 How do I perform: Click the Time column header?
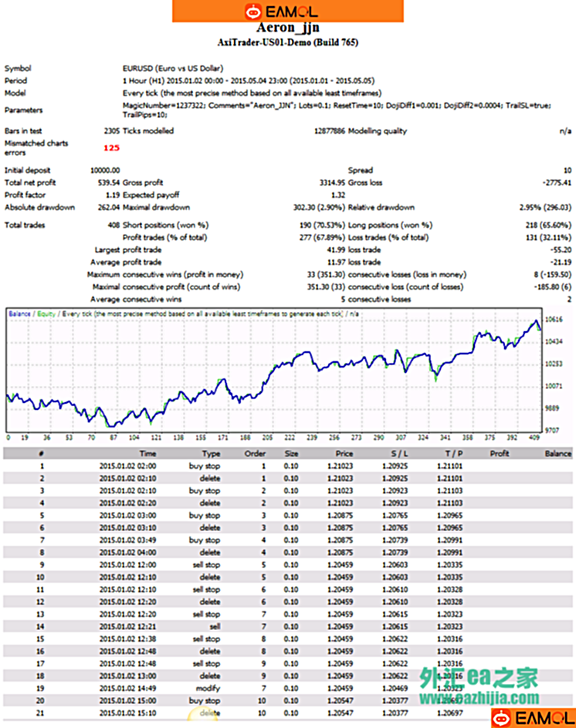(147, 454)
